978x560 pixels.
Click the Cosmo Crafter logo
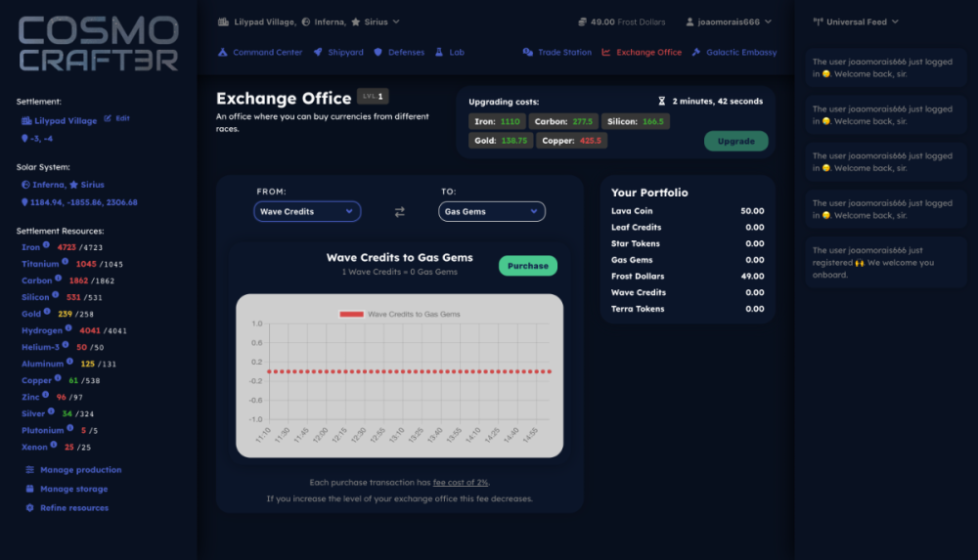tap(98, 44)
